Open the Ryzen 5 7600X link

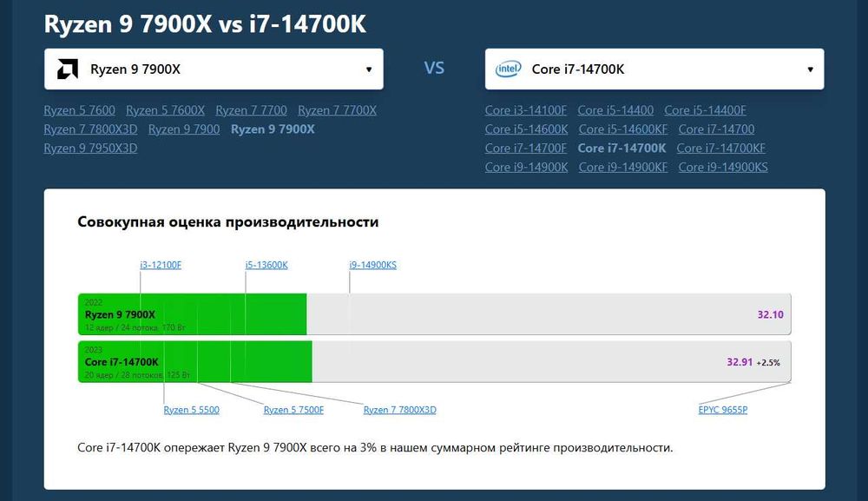(x=165, y=110)
